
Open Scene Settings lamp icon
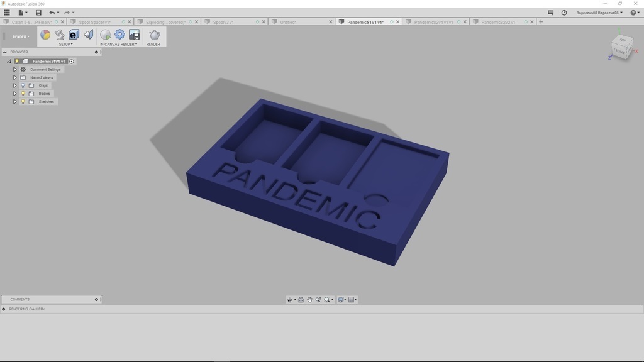(x=60, y=35)
